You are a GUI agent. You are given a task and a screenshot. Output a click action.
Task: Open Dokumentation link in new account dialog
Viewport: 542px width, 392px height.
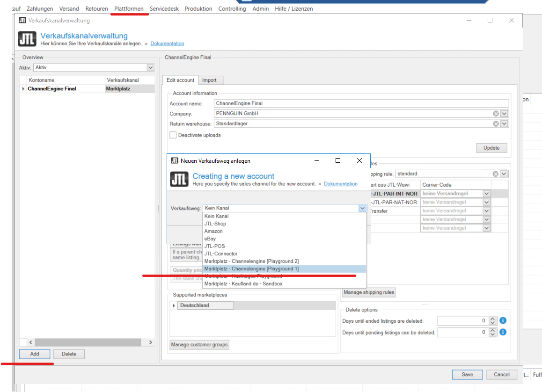pos(340,184)
